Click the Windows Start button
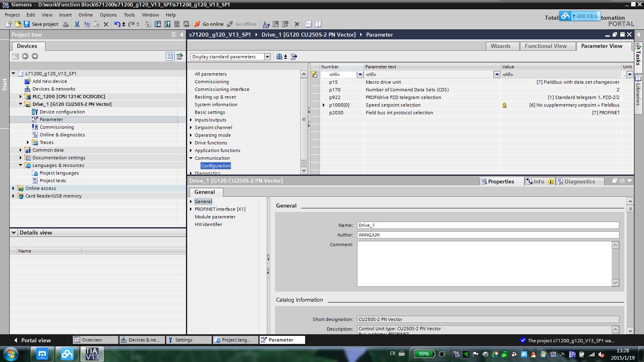The image size is (644, 362). pyautogui.click(x=10, y=354)
